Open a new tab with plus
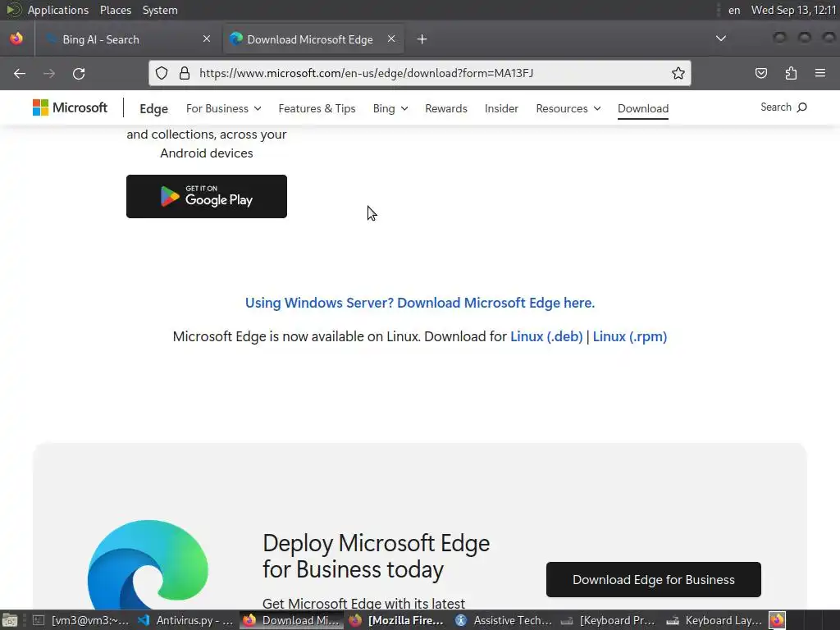Image resolution: width=840 pixels, height=630 pixels. [x=422, y=39]
